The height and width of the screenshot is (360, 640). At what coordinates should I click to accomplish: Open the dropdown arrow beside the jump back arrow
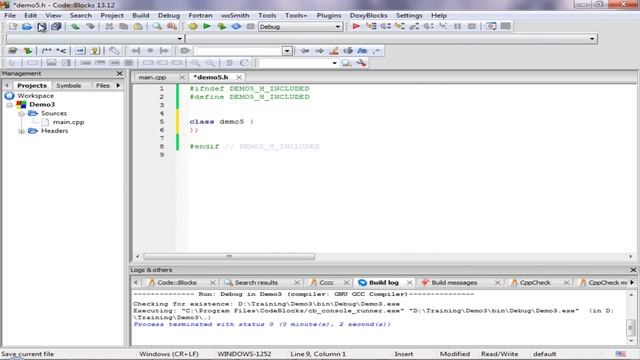click(287, 51)
